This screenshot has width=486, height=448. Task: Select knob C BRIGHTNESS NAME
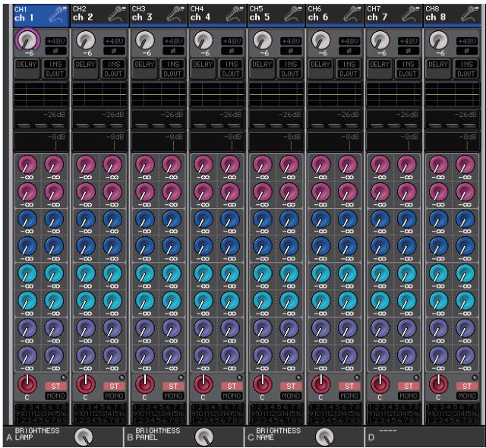tap(324, 437)
